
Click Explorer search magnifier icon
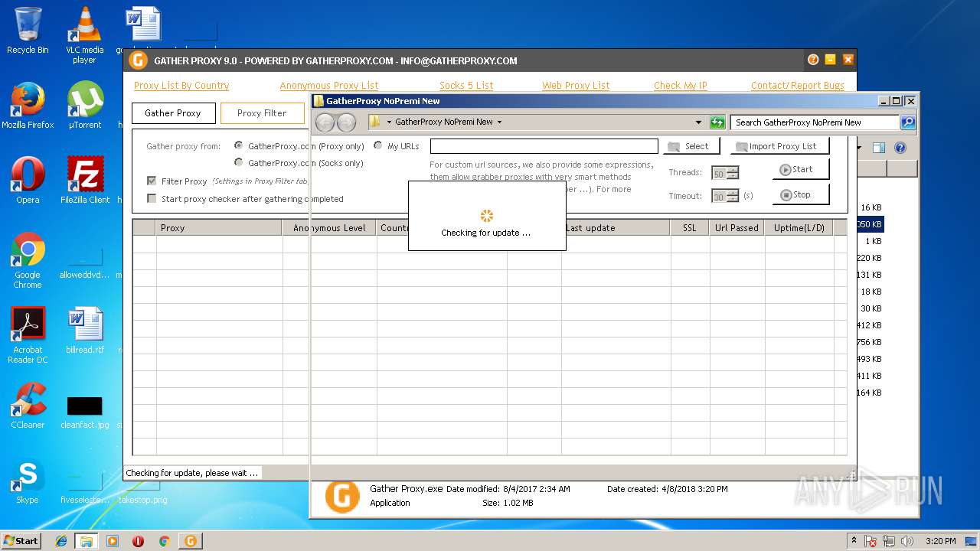point(907,122)
